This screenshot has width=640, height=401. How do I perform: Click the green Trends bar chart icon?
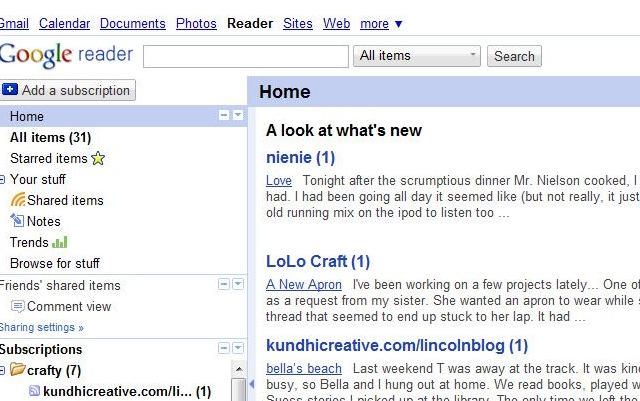(x=60, y=242)
